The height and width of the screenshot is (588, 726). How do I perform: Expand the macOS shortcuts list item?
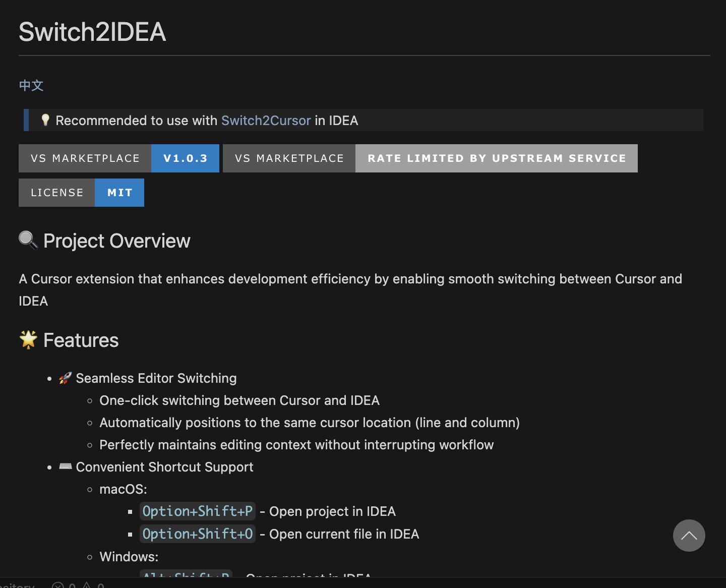[123, 489]
